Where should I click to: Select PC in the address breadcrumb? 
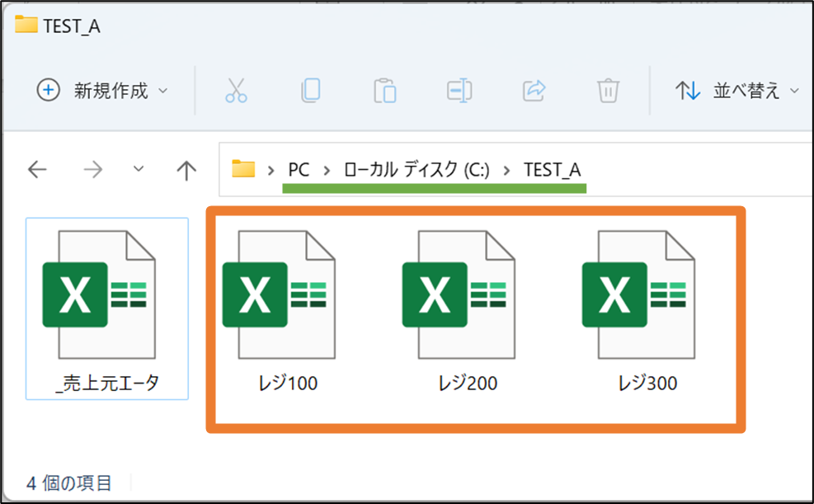[299, 170]
